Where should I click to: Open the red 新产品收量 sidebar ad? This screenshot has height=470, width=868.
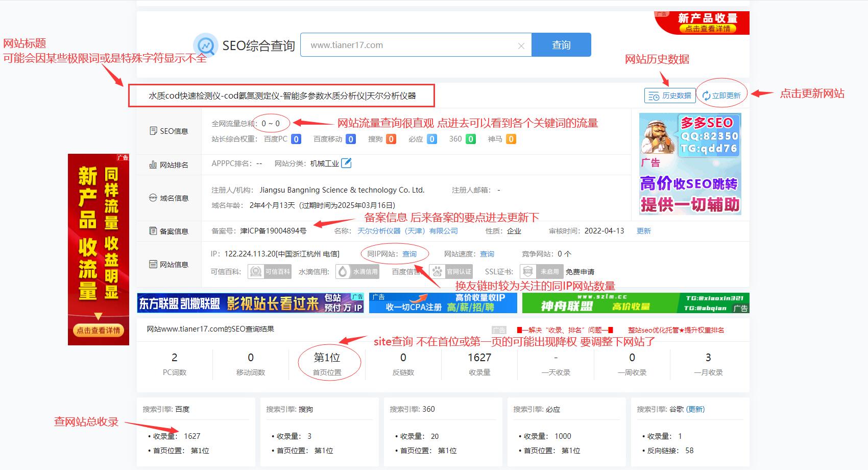click(99, 249)
